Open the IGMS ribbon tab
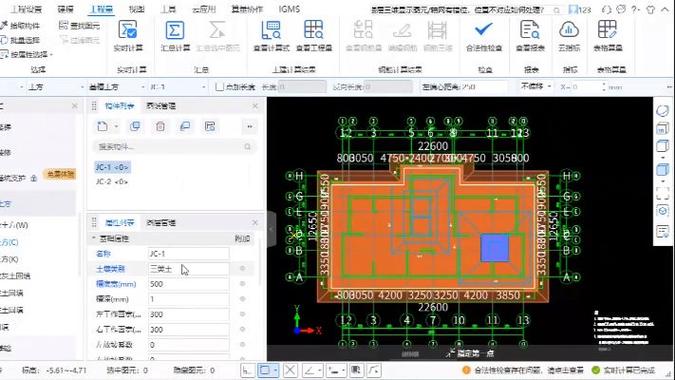675x380 pixels. click(289, 9)
